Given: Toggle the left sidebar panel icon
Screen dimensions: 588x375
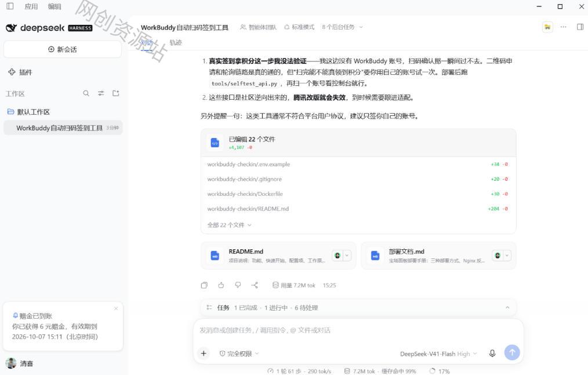Looking at the screenshot, I should [x=10, y=6].
